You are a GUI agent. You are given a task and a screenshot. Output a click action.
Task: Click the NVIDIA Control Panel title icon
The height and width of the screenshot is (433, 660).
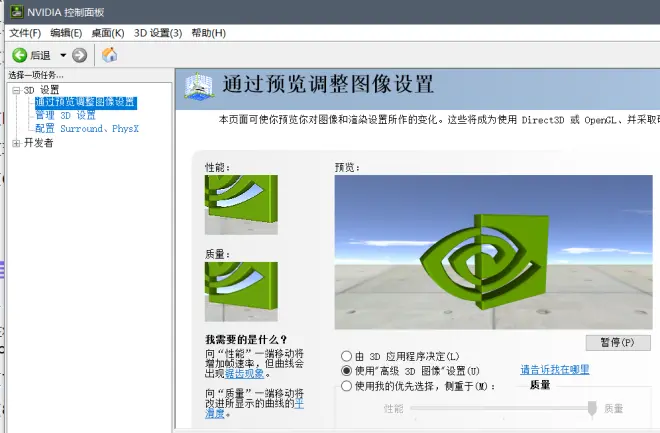pos(16,12)
